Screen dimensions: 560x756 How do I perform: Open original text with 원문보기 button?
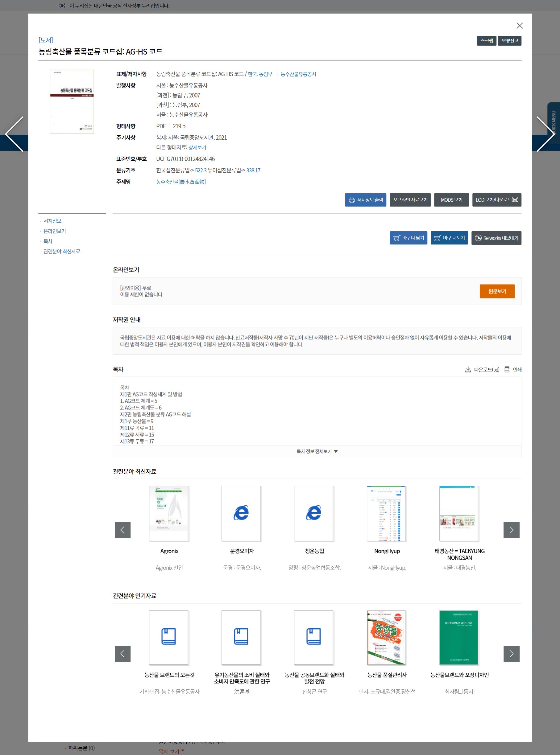(x=497, y=291)
